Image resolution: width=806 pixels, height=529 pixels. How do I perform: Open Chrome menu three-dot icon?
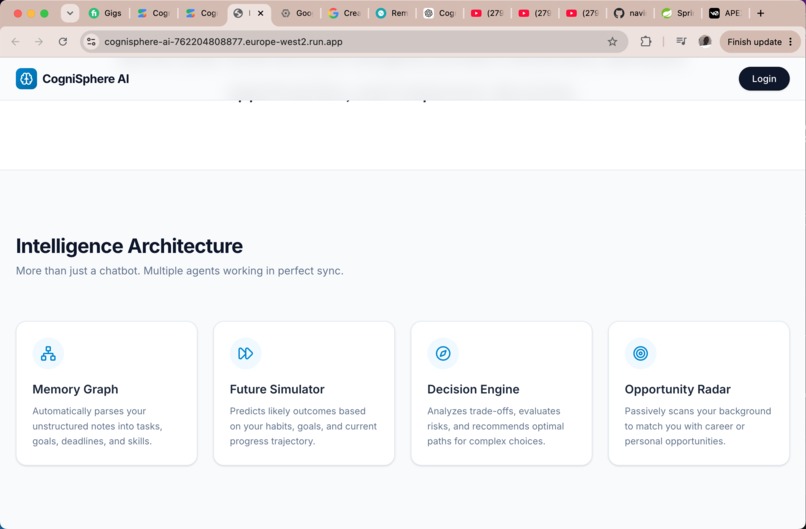point(791,42)
